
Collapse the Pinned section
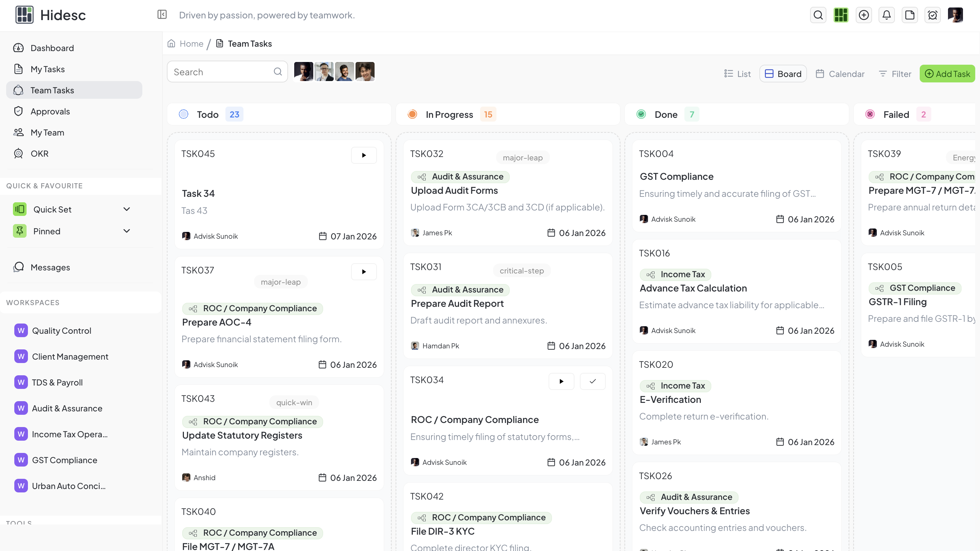(x=127, y=231)
